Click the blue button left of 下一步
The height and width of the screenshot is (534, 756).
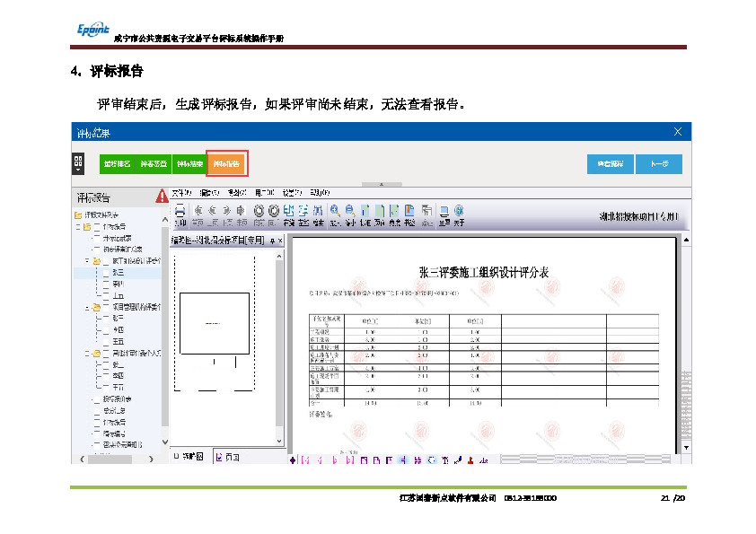(x=611, y=164)
